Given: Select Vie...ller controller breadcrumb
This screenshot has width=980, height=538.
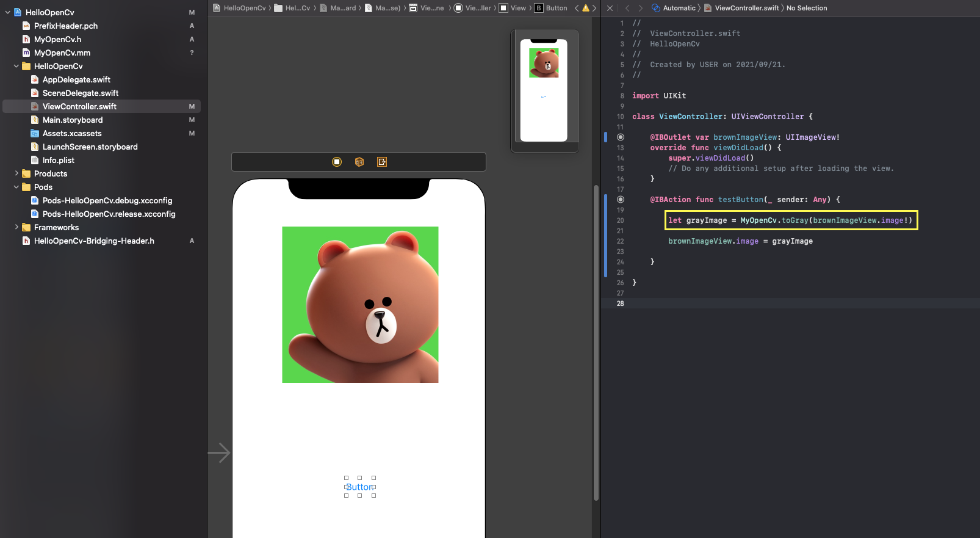Looking at the screenshot, I should point(473,8).
